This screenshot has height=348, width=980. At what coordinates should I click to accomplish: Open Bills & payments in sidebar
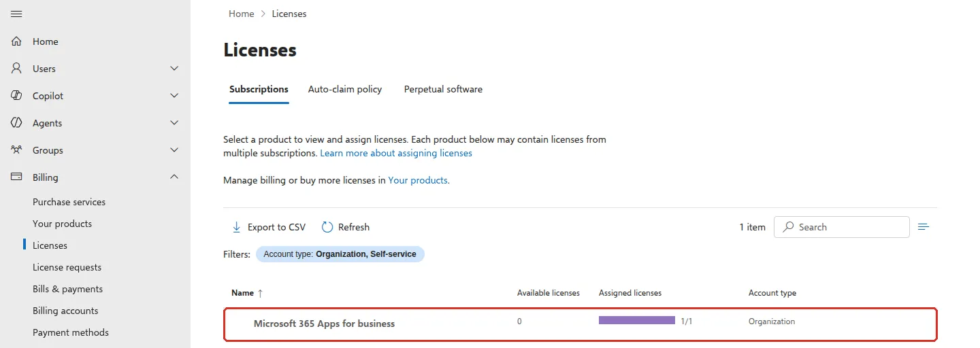[x=67, y=289]
